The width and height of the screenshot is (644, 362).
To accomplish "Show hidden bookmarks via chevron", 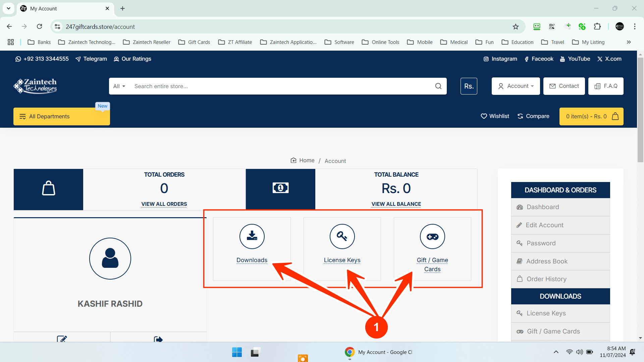I will (629, 42).
